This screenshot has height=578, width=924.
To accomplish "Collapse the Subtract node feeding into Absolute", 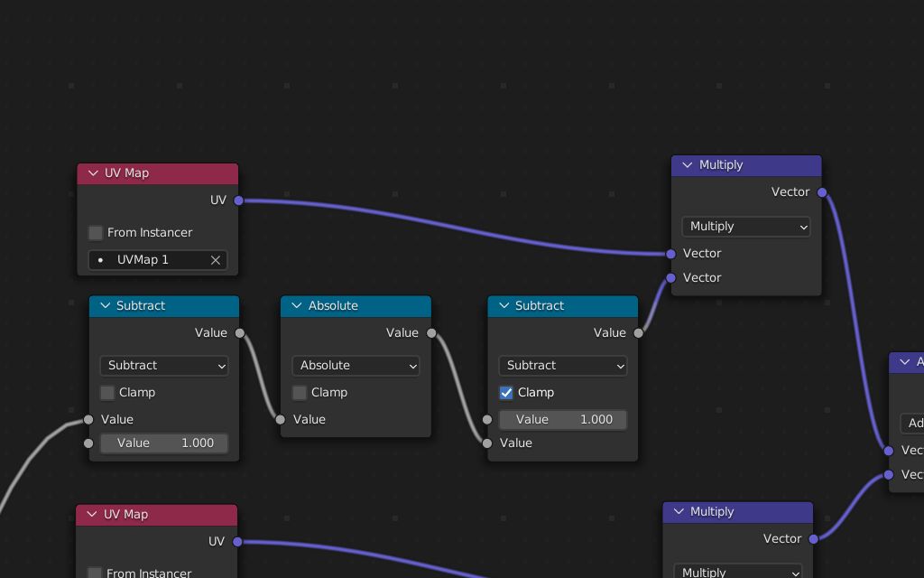I will pos(105,305).
